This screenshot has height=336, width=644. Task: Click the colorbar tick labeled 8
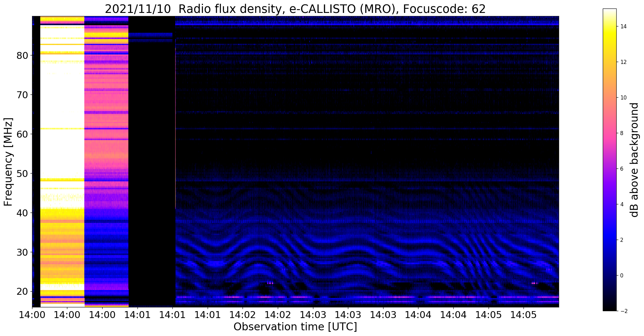click(x=621, y=133)
